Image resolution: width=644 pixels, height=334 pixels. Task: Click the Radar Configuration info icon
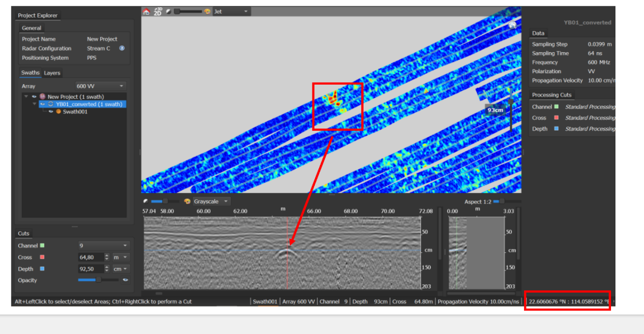122,48
